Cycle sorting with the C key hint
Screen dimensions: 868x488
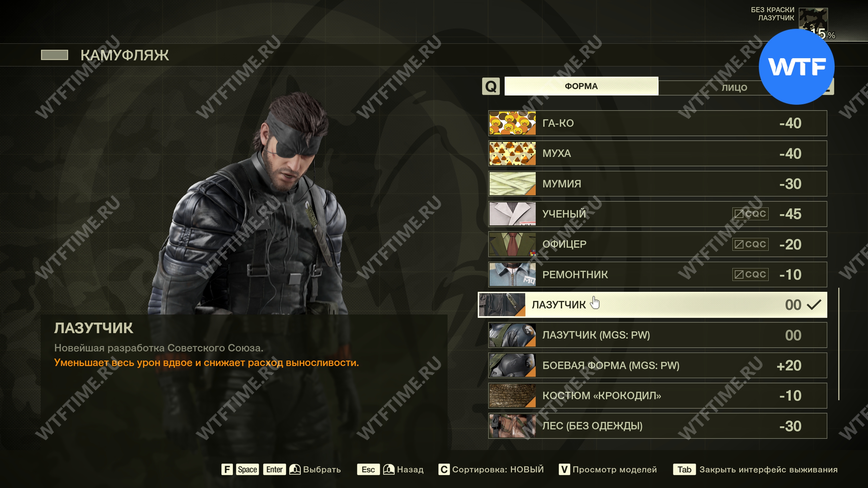click(x=444, y=469)
